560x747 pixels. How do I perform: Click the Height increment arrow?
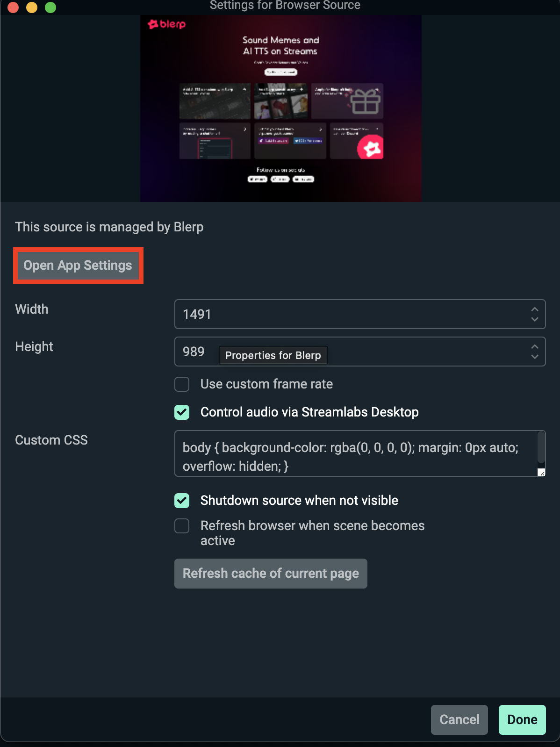coord(535,346)
